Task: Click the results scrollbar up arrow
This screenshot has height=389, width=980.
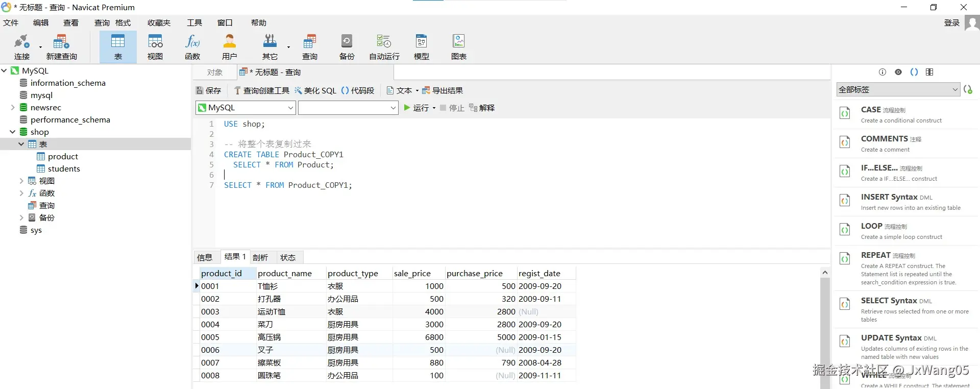Action: tap(825, 273)
